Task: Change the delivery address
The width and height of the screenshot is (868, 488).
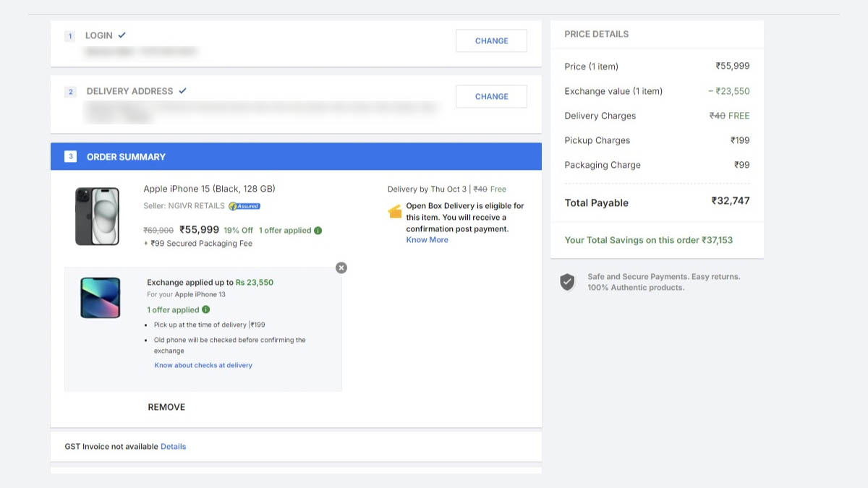Action: (491, 96)
